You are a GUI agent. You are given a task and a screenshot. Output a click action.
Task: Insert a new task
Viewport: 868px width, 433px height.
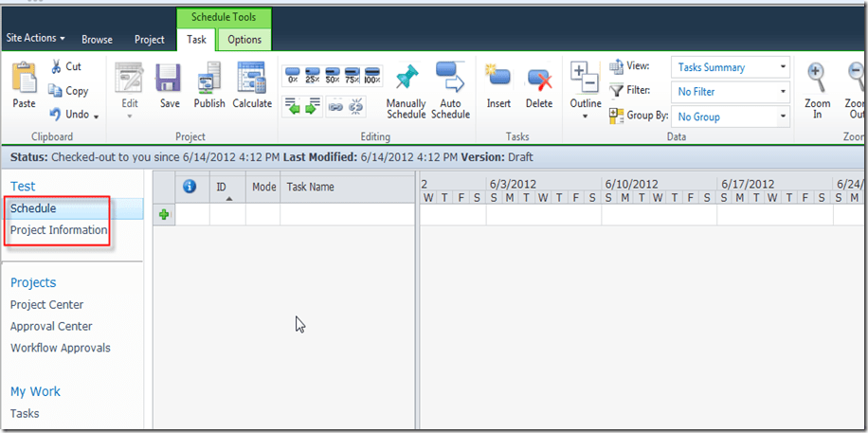(x=498, y=85)
